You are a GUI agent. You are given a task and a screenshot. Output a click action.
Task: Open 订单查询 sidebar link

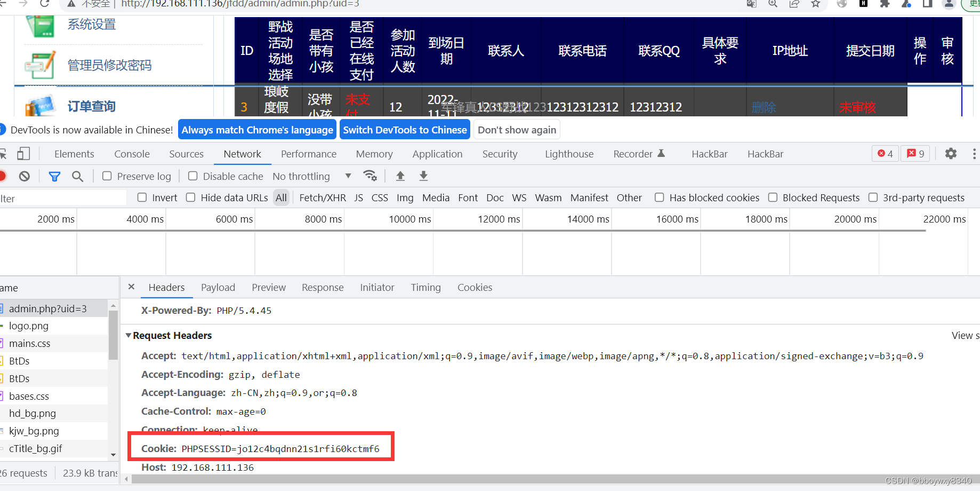[91, 106]
